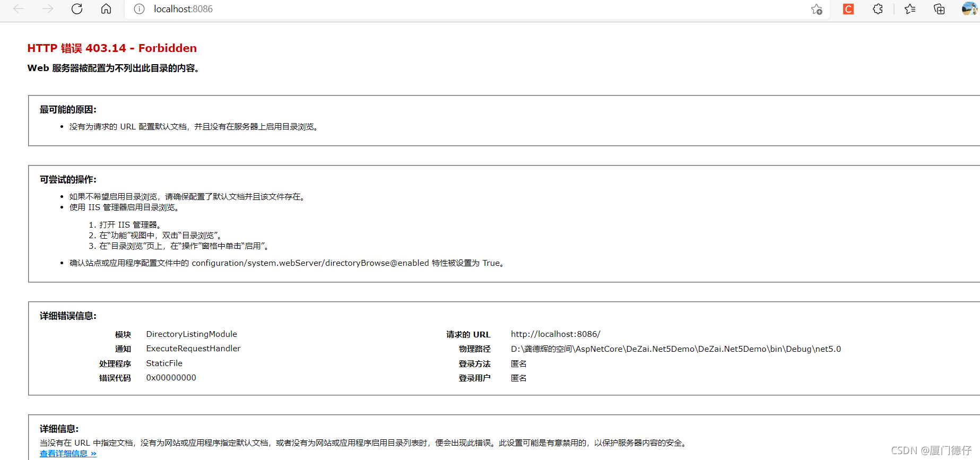Reload the page with refresh icon
The width and height of the screenshot is (980, 460).
pyautogui.click(x=77, y=9)
